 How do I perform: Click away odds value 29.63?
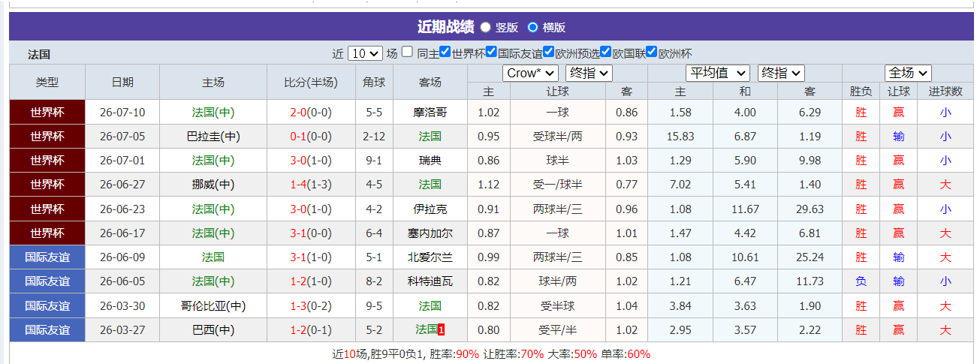coord(810,209)
